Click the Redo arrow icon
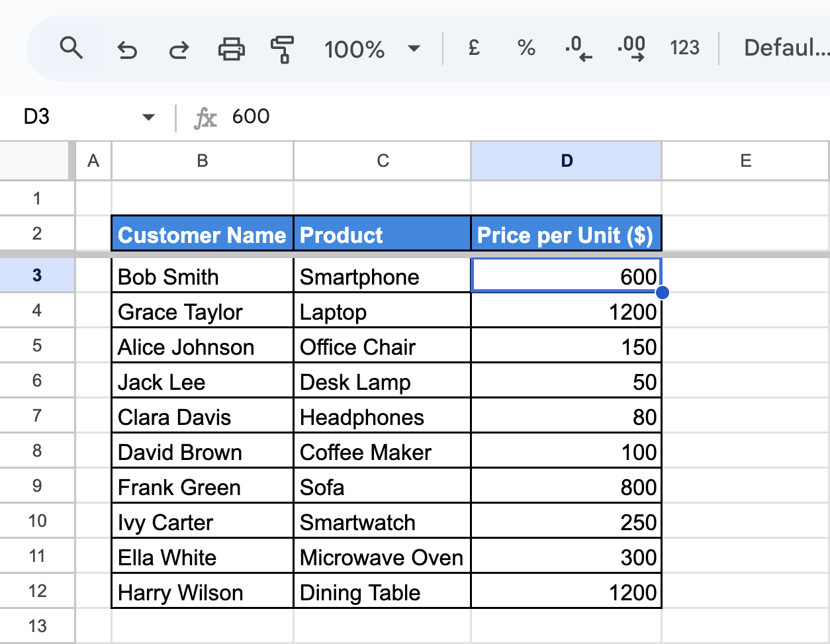Image resolution: width=830 pixels, height=644 pixels. (x=178, y=50)
